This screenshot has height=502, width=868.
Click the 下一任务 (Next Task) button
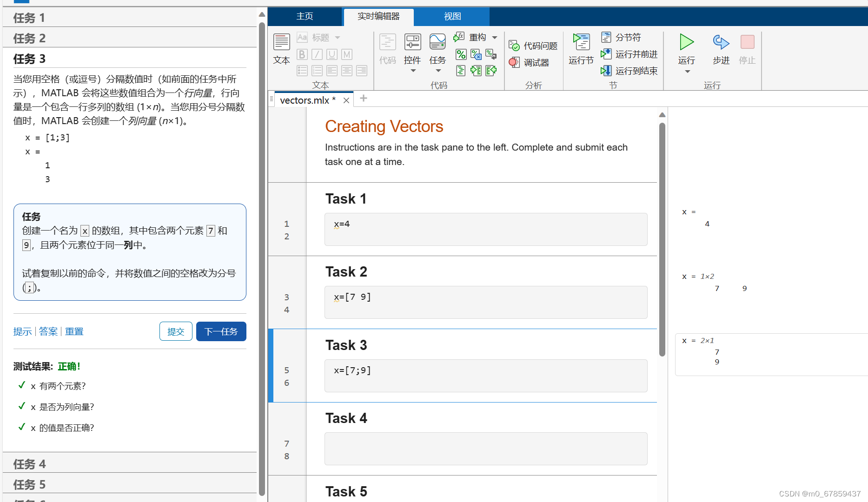[221, 331]
